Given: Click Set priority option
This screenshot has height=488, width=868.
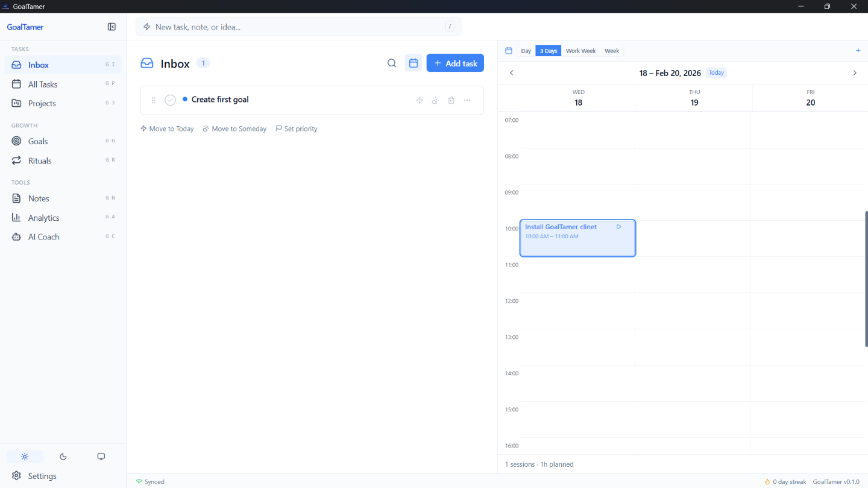Looking at the screenshot, I should [x=297, y=128].
